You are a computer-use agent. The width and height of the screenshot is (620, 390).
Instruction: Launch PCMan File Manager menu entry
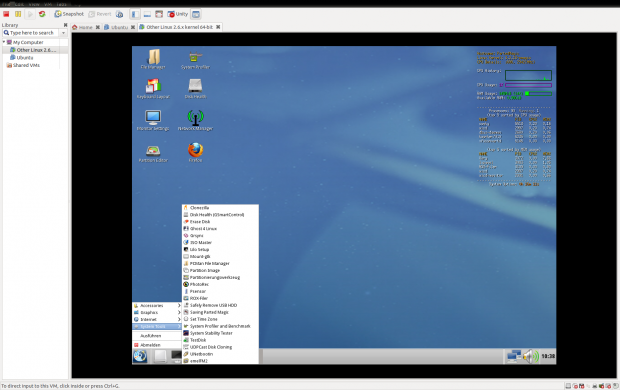220,263
